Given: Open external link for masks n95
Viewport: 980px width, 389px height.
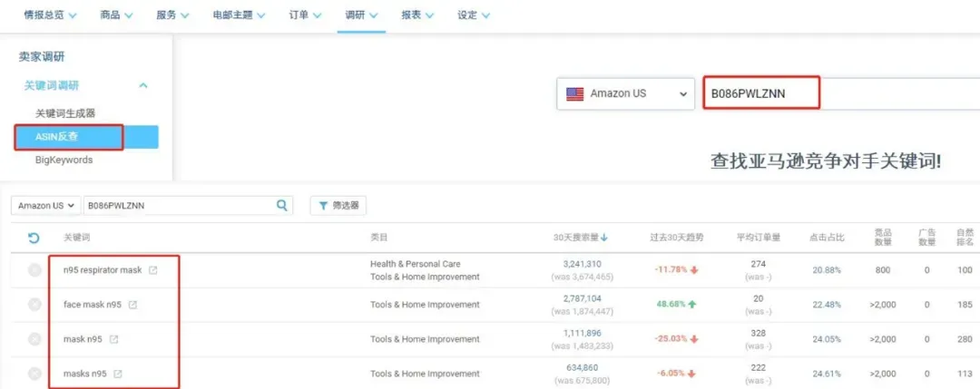Looking at the screenshot, I should (x=117, y=374).
